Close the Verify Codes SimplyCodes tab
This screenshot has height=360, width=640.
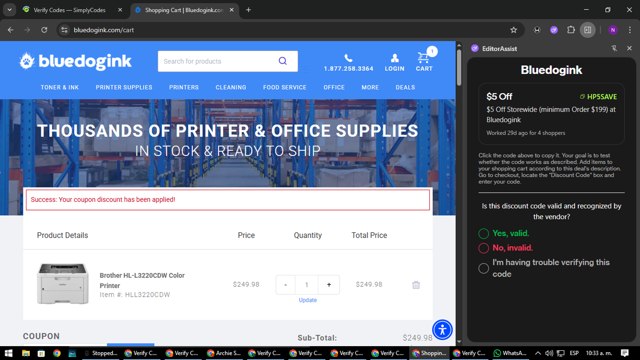(120, 10)
